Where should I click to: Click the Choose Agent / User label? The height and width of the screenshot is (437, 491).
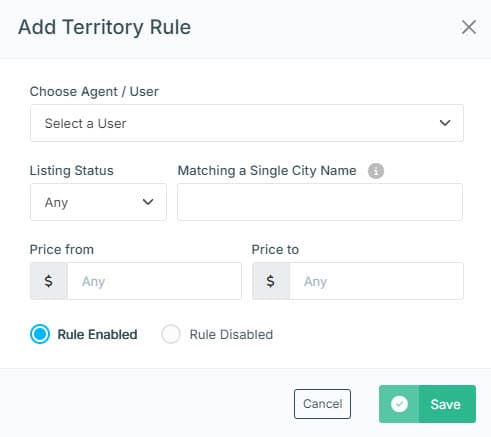coord(94,92)
